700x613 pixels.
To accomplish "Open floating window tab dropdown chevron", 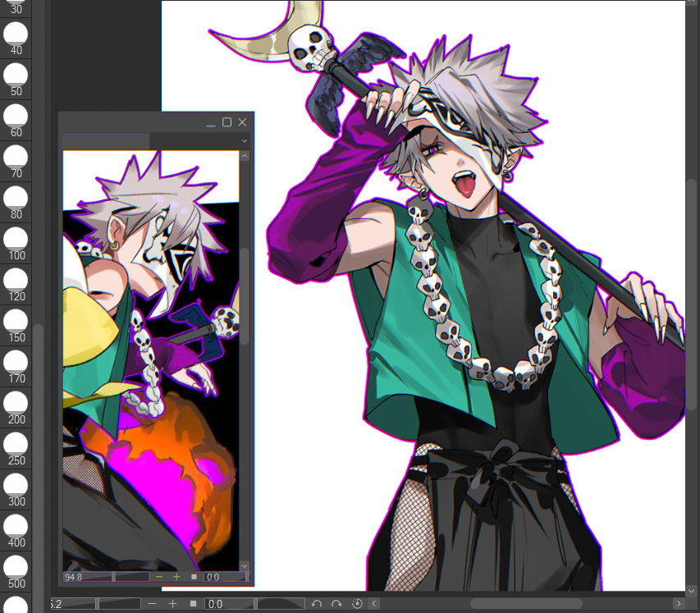I will [245, 140].
